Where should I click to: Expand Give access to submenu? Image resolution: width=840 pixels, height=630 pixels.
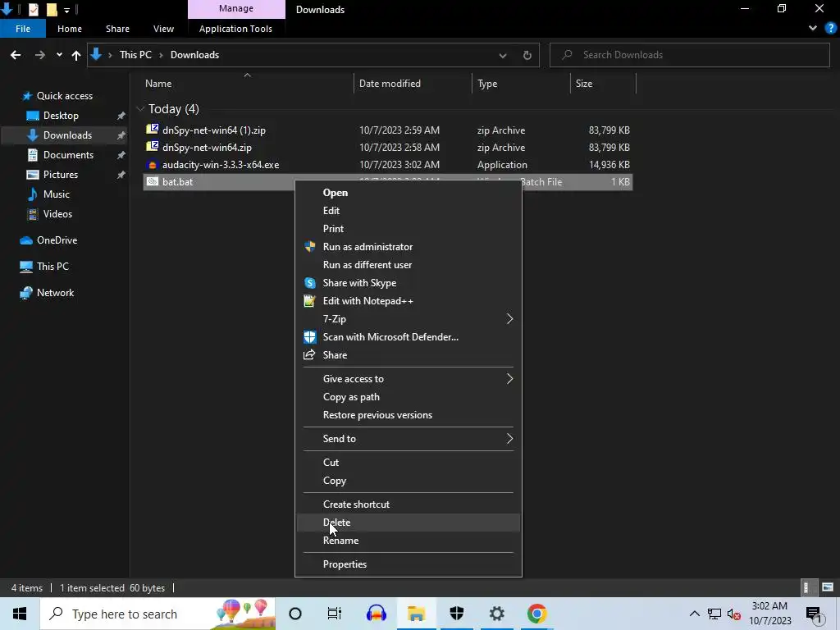(409, 379)
